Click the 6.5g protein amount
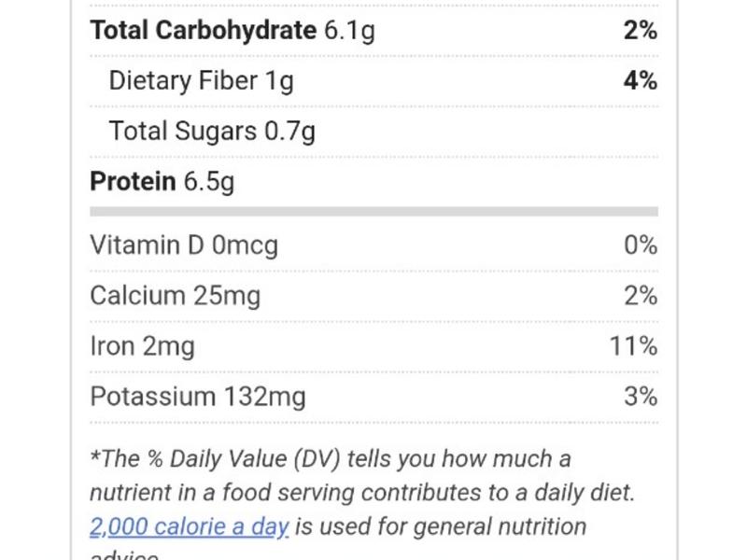 pos(208,181)
